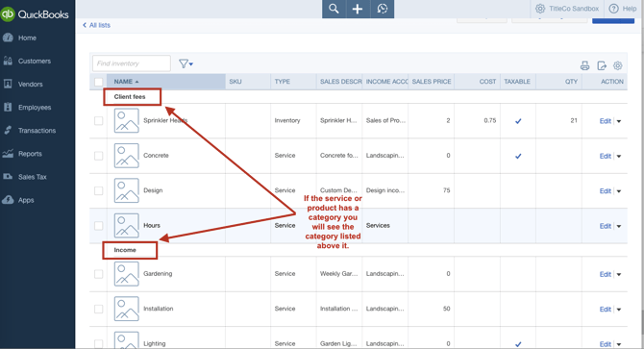The height and width of the screenshot is (349, 644).
Task: Edit the Hours item
Action: click(x=606, y=226)
